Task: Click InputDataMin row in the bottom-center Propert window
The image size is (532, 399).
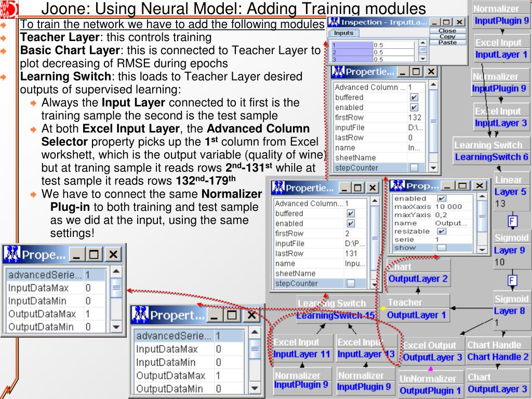Action: coord(189,362)
